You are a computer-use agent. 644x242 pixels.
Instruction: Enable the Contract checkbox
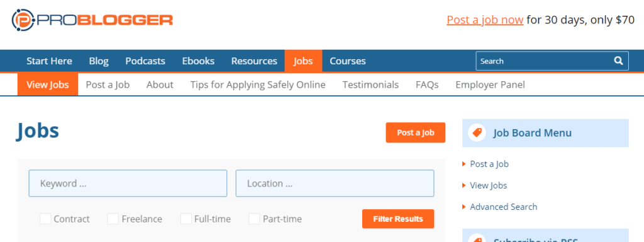[x=45, y=219]
